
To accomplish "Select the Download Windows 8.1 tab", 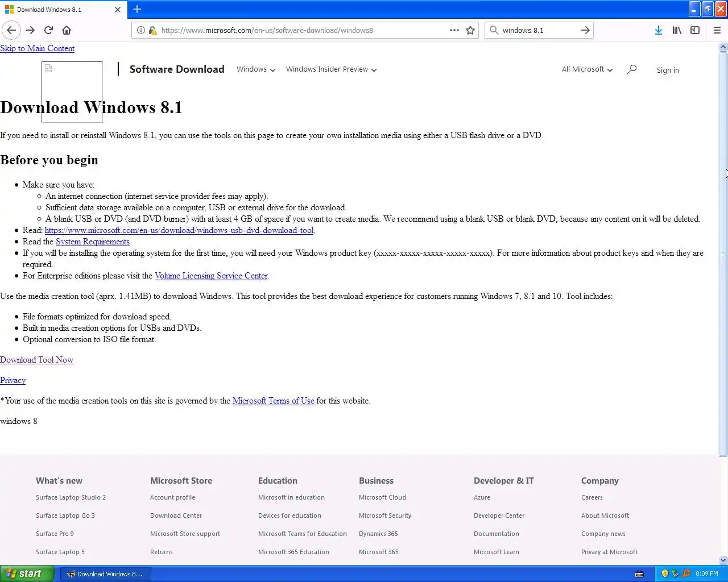I will click(x=63, y=10).
